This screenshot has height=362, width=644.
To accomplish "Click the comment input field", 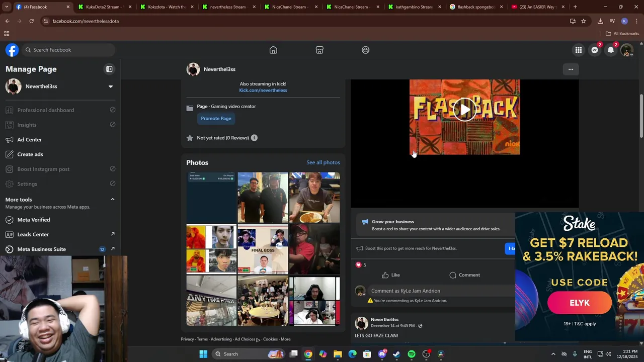I will pyautogui.click(x=442, y=291).
